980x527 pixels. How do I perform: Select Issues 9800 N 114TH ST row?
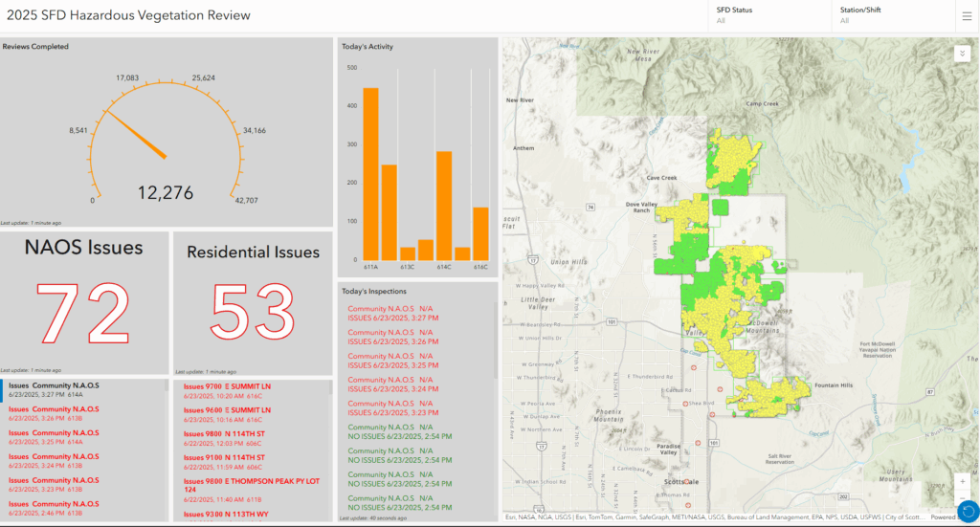pyautogui.click(x=252, y=438)
